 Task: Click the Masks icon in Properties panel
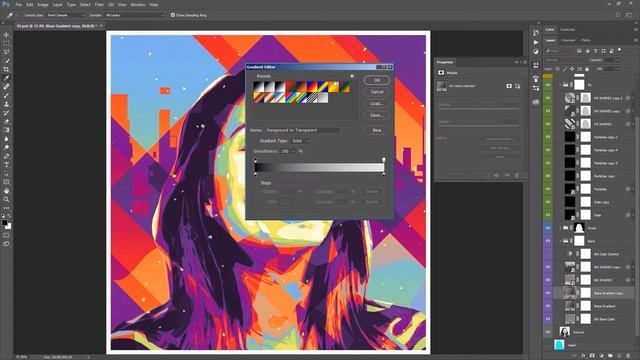click(x=441, y=73)
